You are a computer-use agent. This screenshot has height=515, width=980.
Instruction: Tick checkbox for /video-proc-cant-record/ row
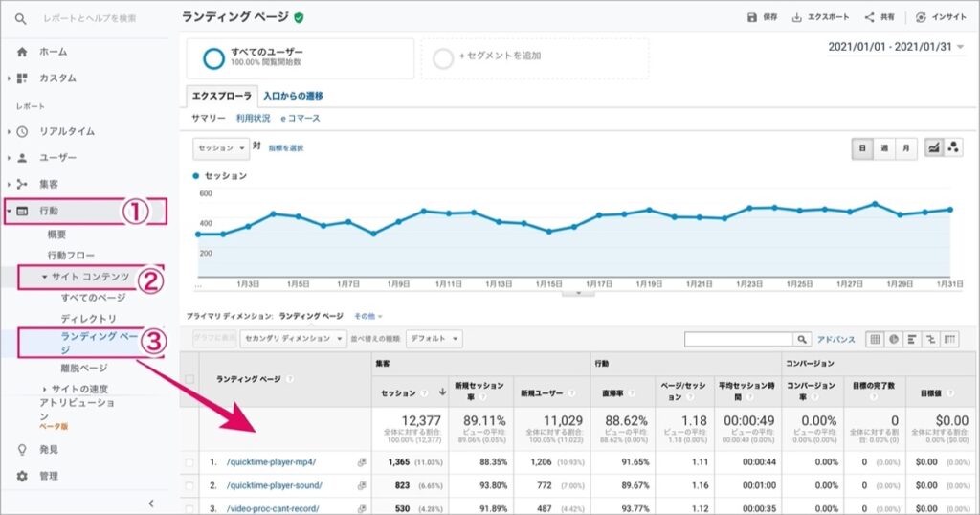tap(189, 508)
